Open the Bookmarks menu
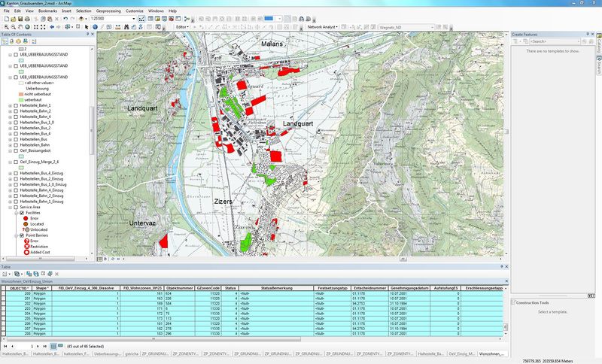Viewport: 602px width, 364px height. 47,12
